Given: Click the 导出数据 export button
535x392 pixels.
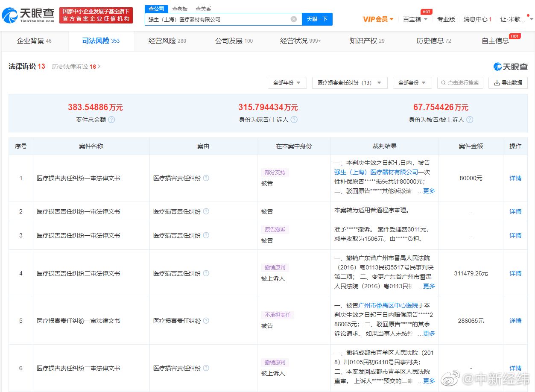Looking at the screenshot, I should coord(508,83).
